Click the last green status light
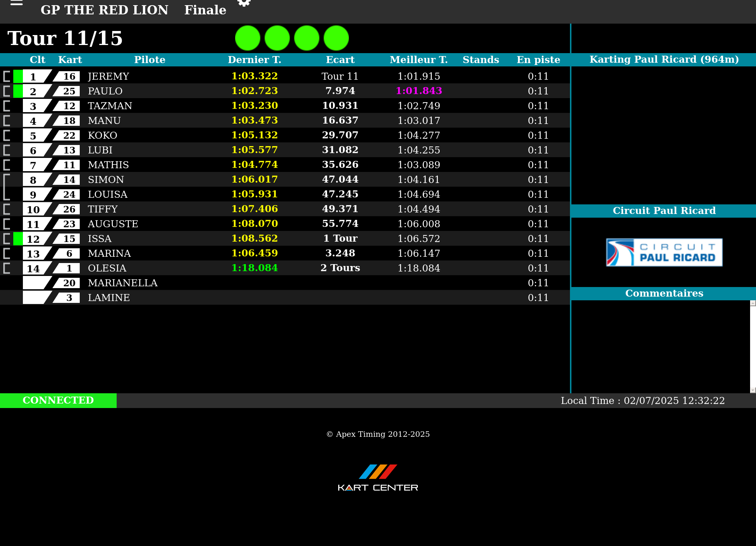The image size is (756, 546). click(336, 38)
